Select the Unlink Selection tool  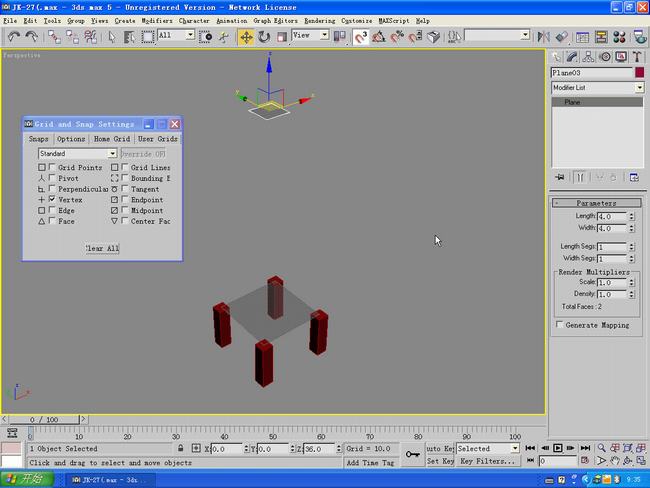click(x=72, y=37)
